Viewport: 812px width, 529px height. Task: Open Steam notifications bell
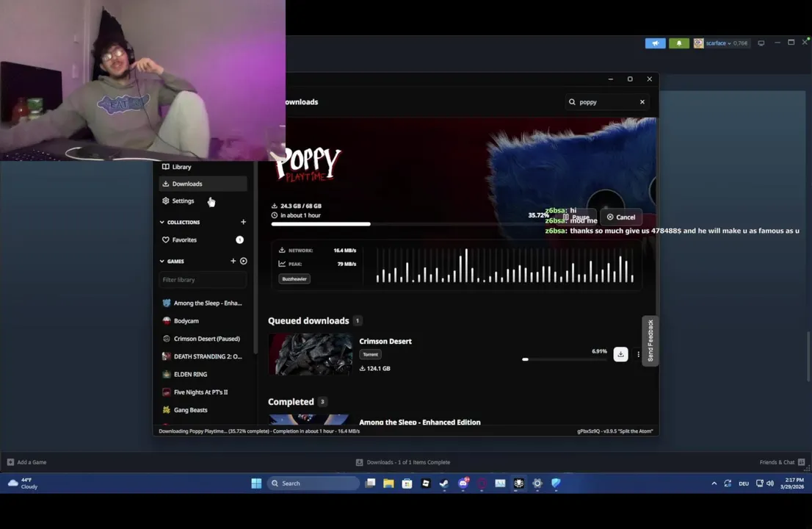click(x=679, y=43)
